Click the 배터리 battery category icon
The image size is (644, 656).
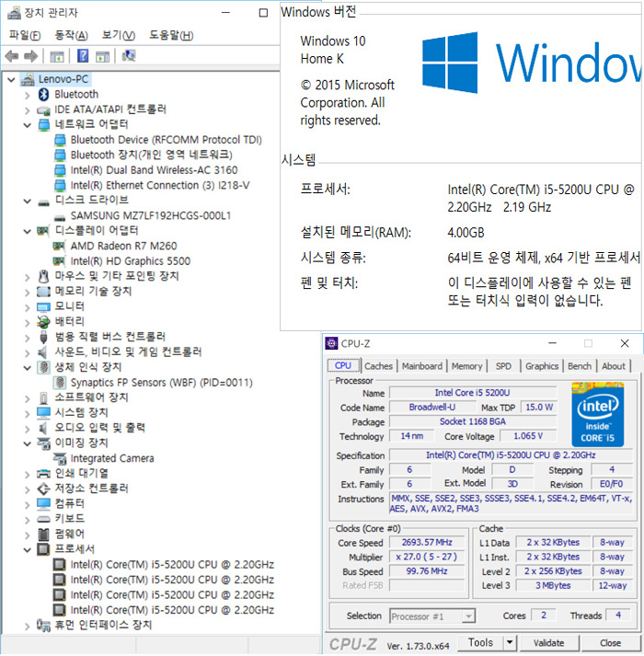pos(43,322)
